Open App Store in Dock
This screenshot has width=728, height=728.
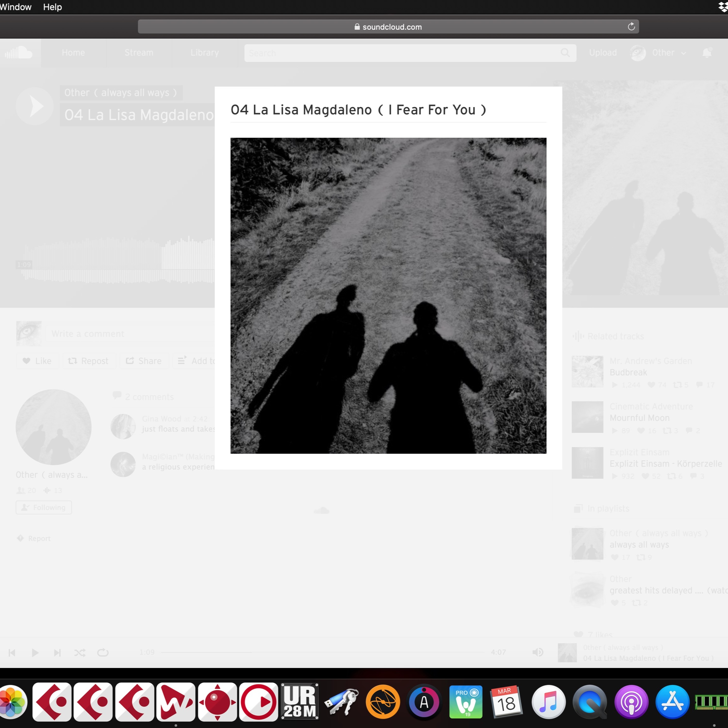tap(673, 702)
